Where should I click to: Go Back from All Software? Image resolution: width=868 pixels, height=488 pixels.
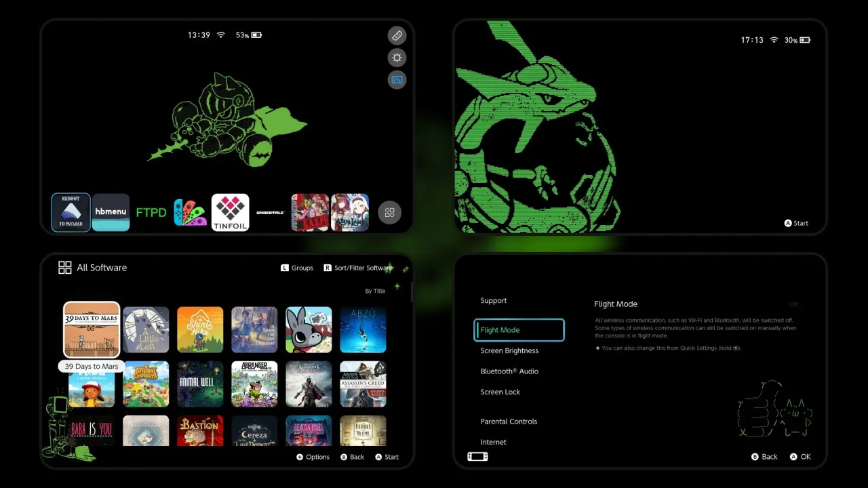pos(353,457)
